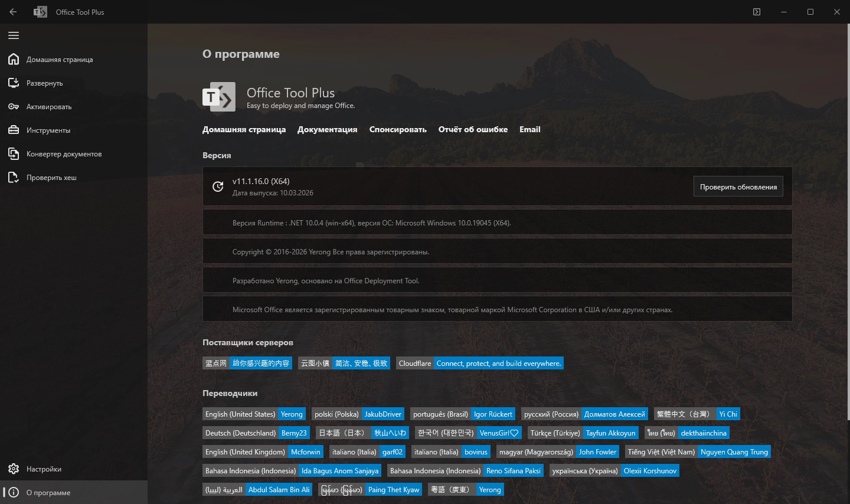Click the back arrow in title bar
The height and width of the screenshot is (504, 850).
pyautogui.click(x=13, y=12)
